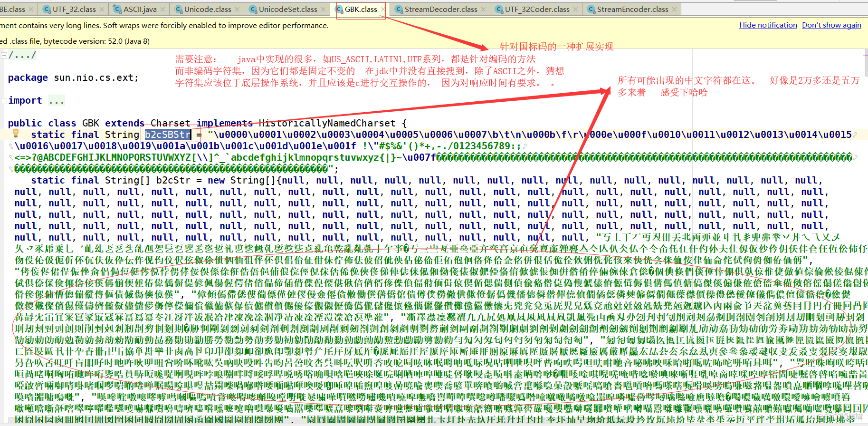Viewport: 868px width, 426px height.
Task: Click the Don't show again link
Action: [x=831, y=25]
